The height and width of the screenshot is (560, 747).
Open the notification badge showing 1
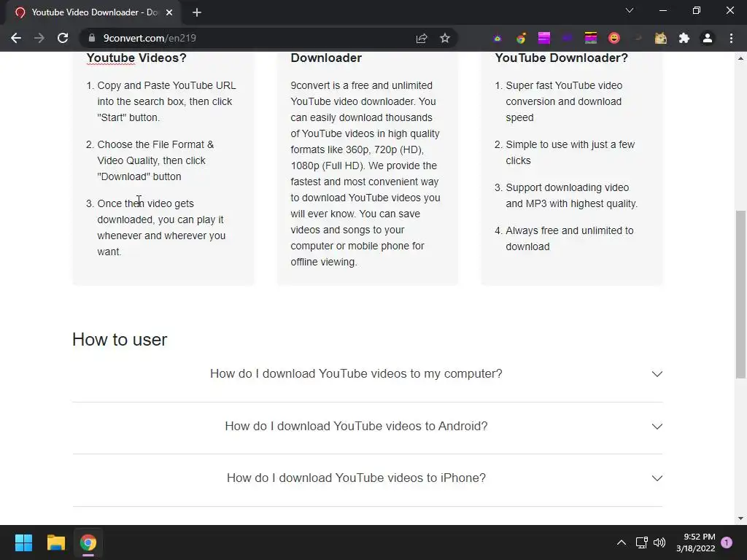727,542
